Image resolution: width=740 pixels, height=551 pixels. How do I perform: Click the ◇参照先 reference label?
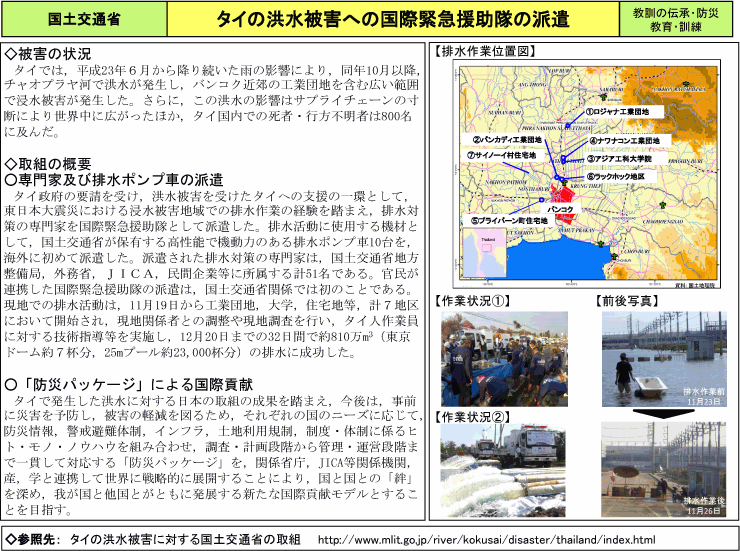[x=32, y=539]
